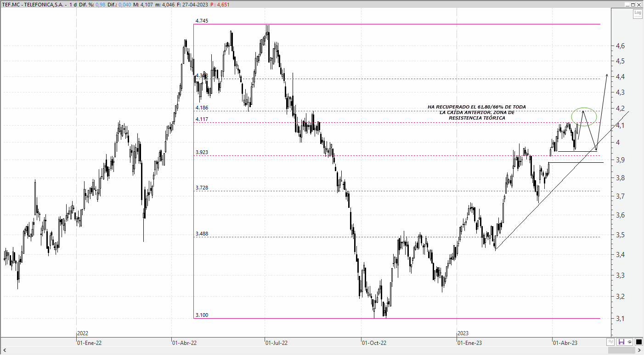Click the red P value 4,651

tap(220, 5)
